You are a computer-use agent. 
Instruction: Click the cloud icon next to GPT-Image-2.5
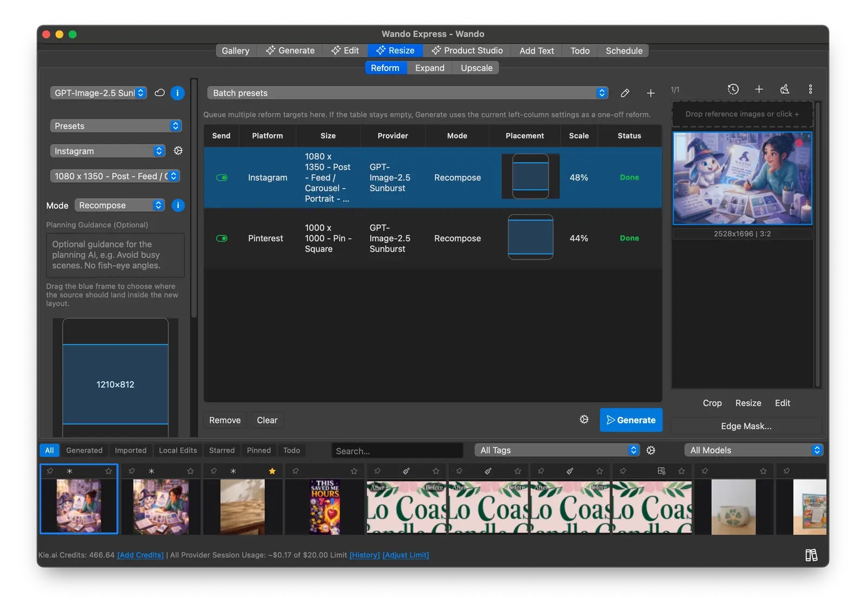click(x=160, y=93)
